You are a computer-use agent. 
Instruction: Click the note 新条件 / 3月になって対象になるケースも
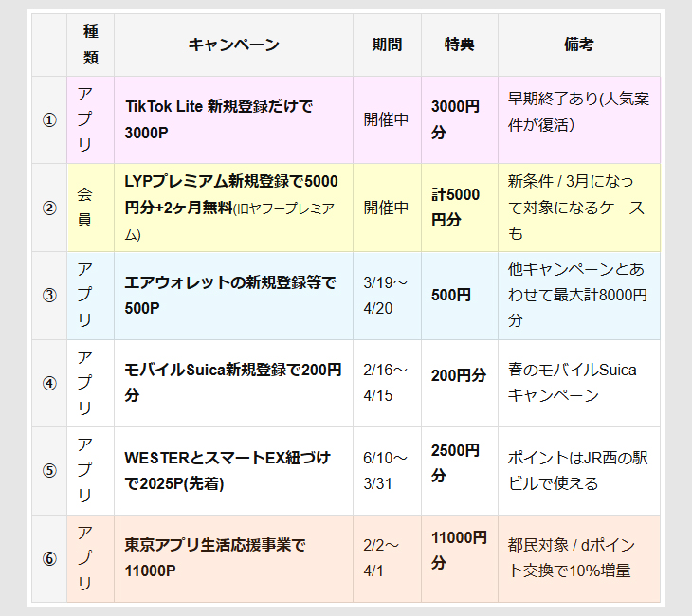tap(576, 208)
